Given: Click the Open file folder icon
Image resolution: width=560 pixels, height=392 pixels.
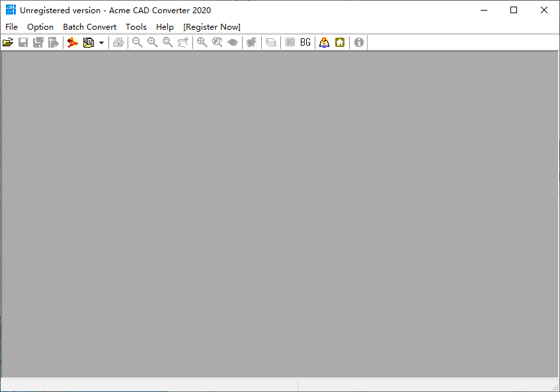Looking at the screenshot, I should tap(8, 42).
